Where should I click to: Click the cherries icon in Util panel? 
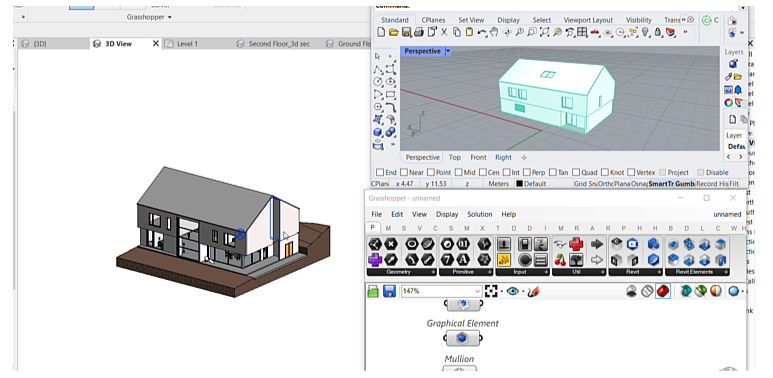coord(560,259)
